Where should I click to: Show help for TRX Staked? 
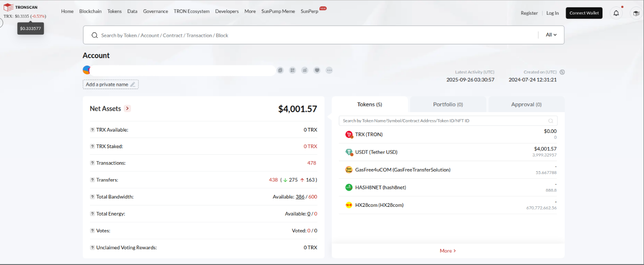coord(92,146)
